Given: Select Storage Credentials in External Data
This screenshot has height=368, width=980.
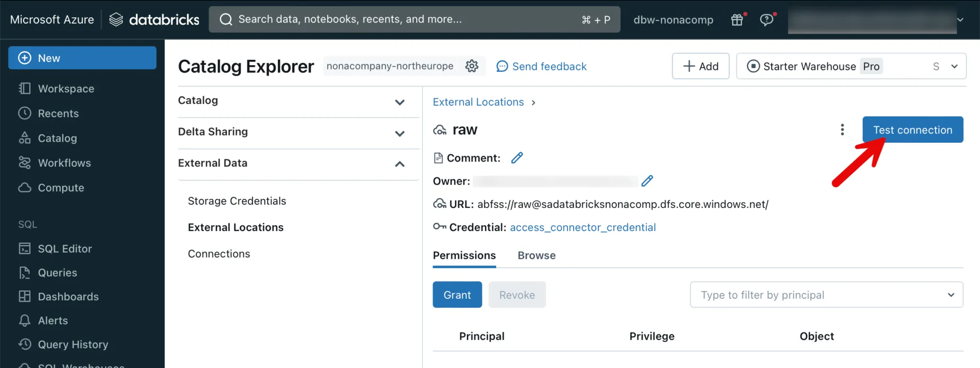Looking at the screenshot, I should (237, 201).
